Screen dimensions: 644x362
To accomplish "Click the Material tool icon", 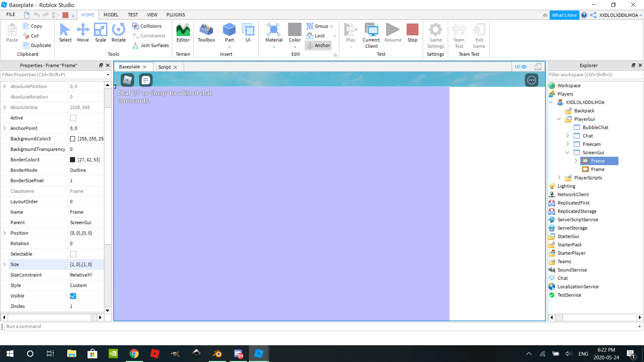I will point(274,30).
